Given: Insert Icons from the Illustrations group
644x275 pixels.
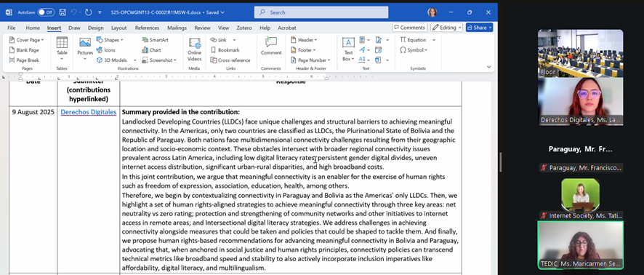Looking at the screenshot, I should (106, 50).
